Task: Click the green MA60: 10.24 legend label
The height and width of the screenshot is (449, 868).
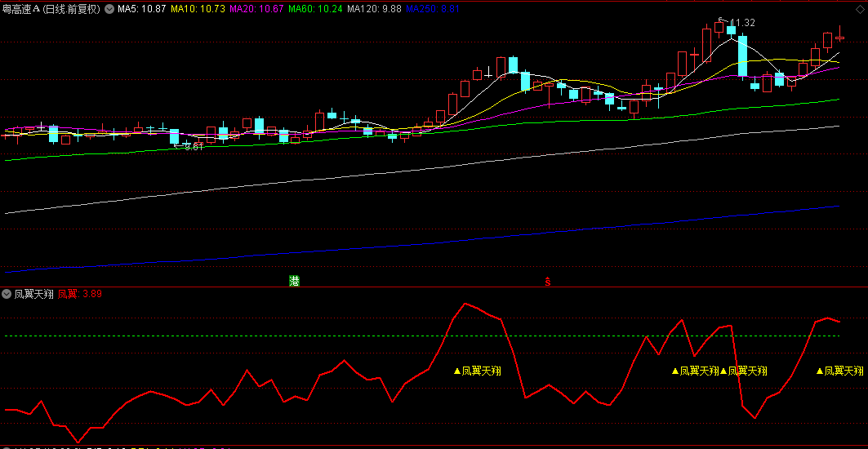Action: point(315,9)
